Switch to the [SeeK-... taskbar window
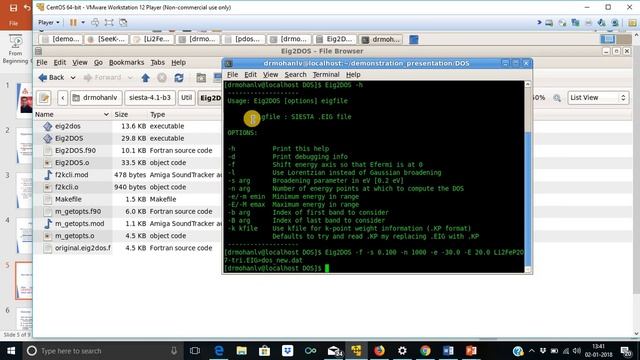The width and height of the screenshot is (640, 360). 107,39
